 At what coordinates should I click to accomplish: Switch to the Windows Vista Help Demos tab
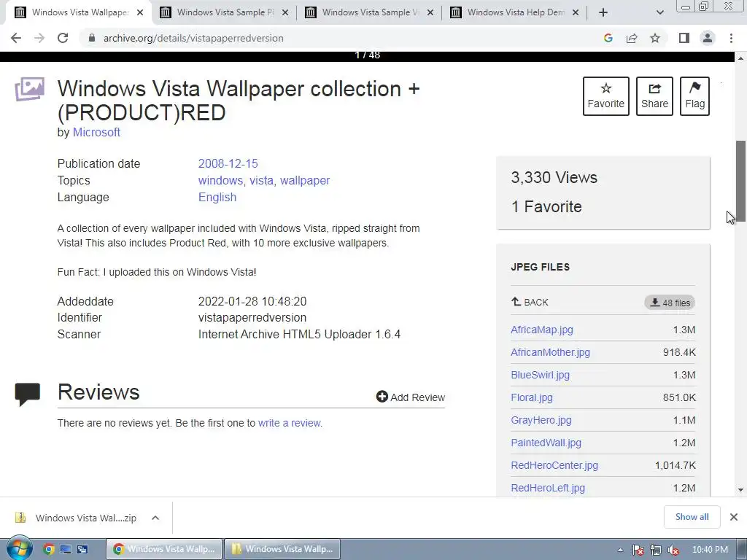click(514, 12)
